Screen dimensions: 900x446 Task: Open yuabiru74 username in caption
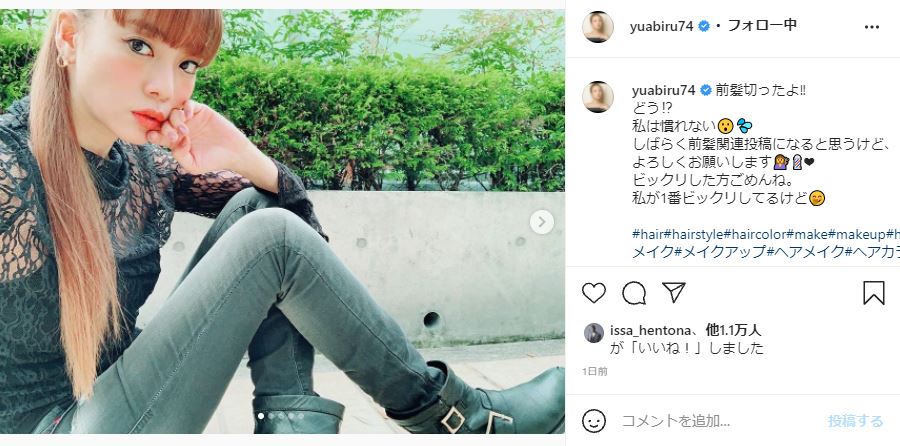coord(664,91)
